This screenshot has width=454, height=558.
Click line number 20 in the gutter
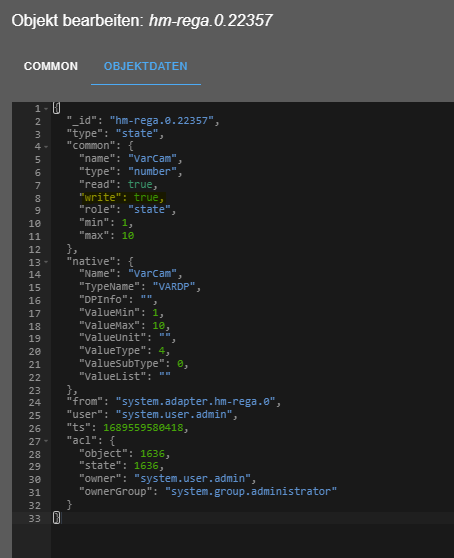click(35, 352)
